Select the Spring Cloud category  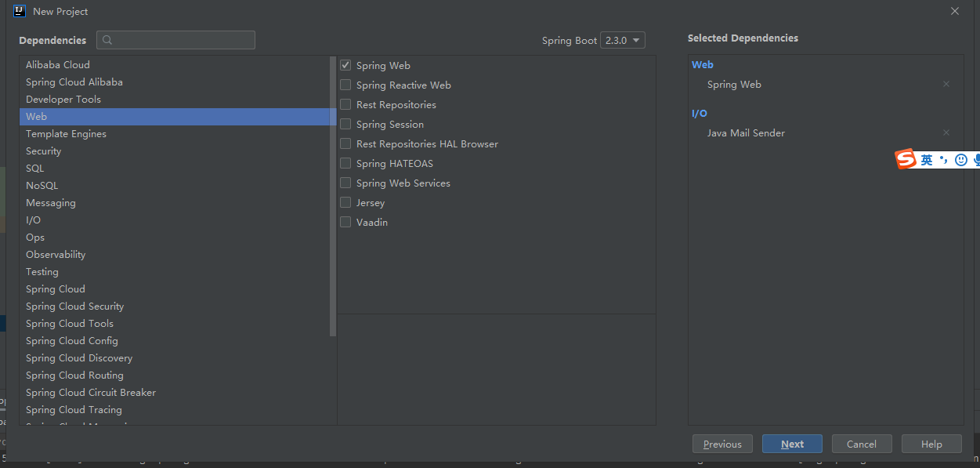175,288
